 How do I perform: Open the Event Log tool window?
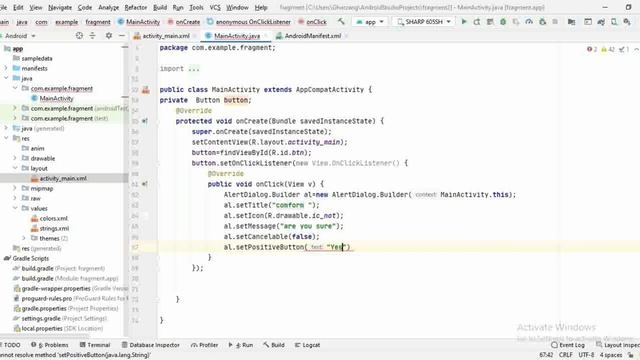pos(568,345)
